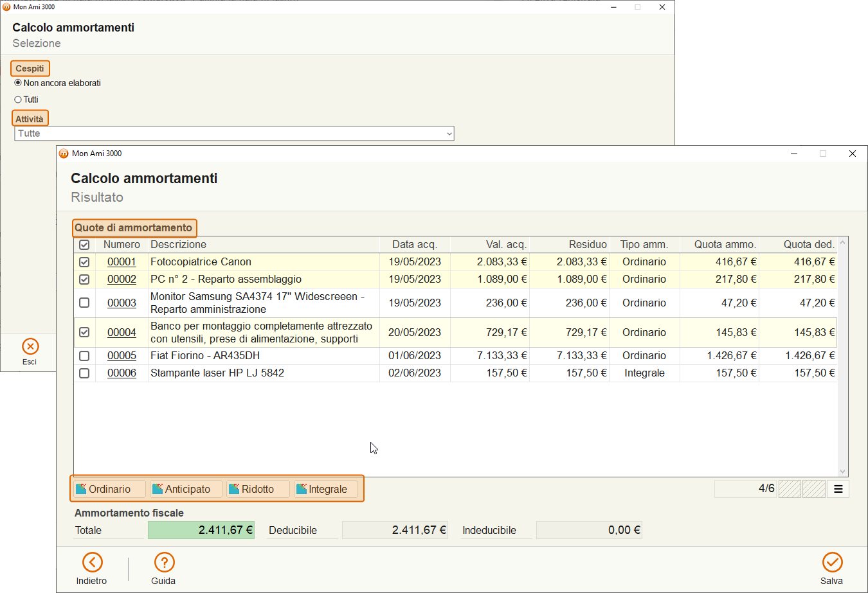Check row 00005 Fiat Fiorino
The height and width of the screenshot is (593, 868).
click(84, 356)
